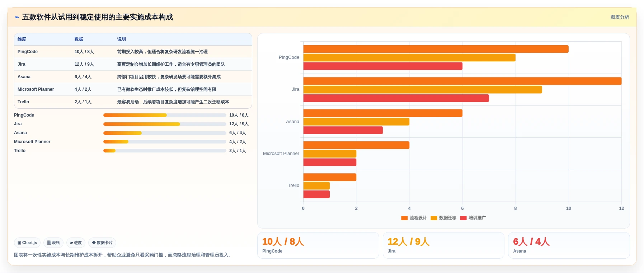Toggle the 数据迁移 legend swatch

[x=434, y=218]
